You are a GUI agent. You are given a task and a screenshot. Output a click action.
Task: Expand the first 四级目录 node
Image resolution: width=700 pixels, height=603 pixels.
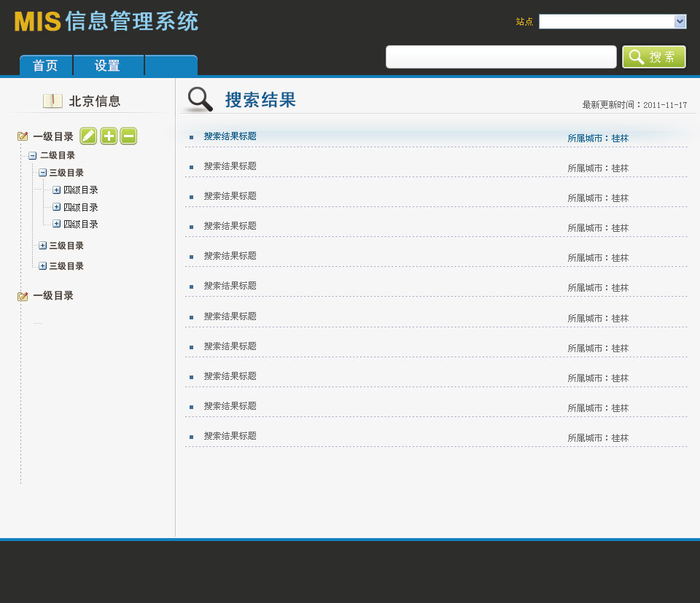[56, 190]
